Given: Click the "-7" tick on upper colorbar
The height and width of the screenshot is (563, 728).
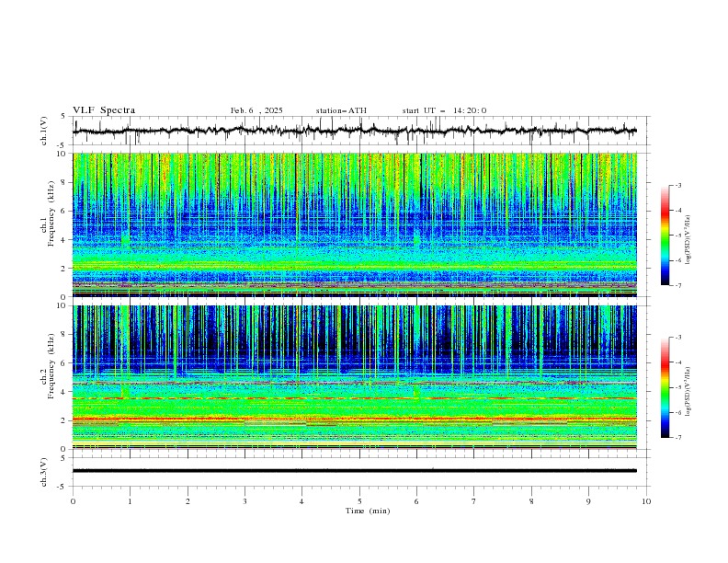Looking at the screenshot, I should pyautogui.click(x=678, y=285).
